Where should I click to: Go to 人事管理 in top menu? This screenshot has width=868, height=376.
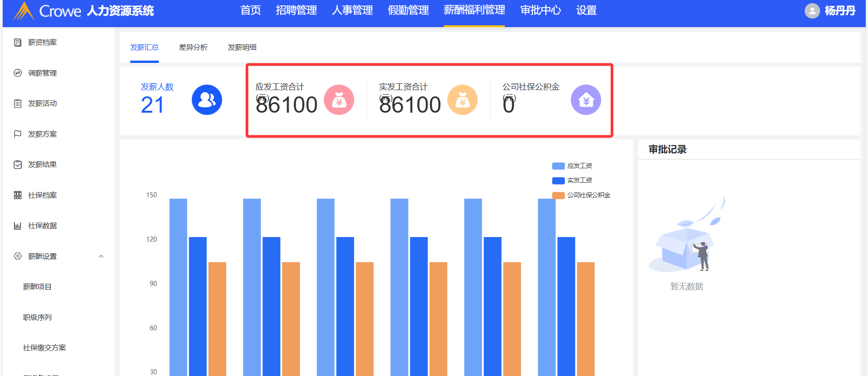(352, 10)
